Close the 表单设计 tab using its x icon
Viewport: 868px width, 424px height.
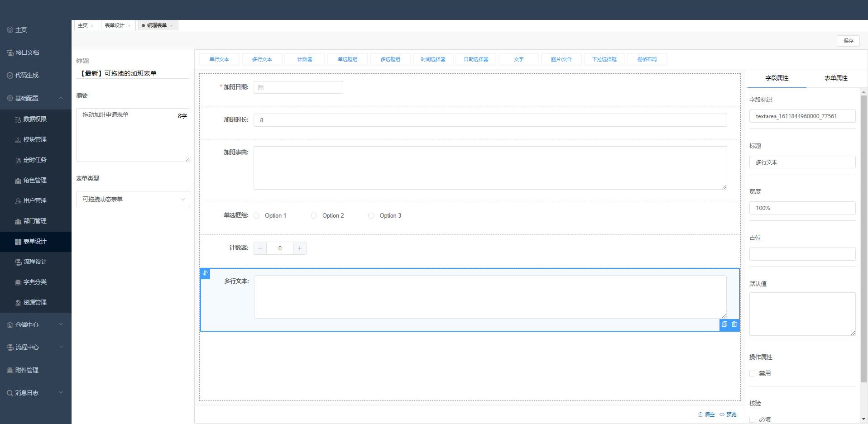129,26
